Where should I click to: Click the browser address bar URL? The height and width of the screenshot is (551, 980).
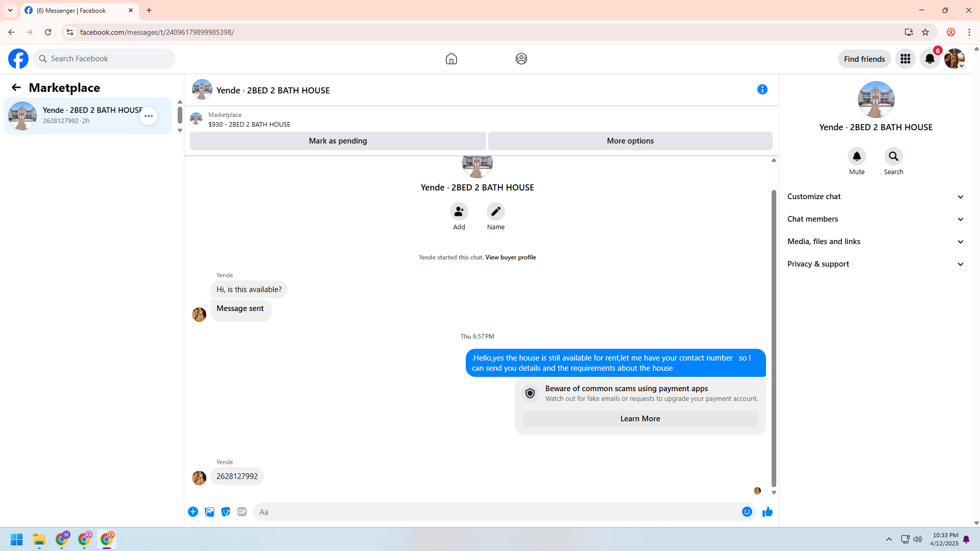(x=157, y=32)
